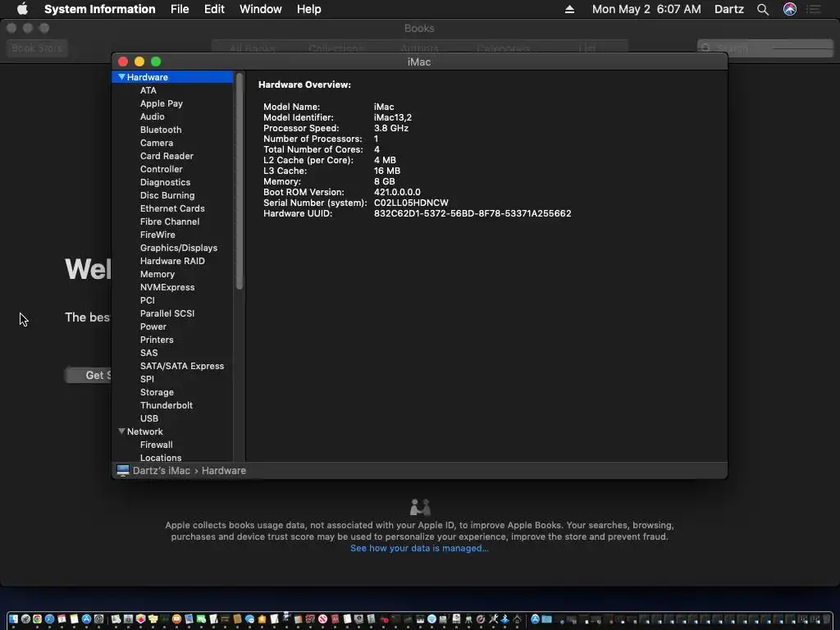Select Diagnostics in the sidebar

(165, 182)
